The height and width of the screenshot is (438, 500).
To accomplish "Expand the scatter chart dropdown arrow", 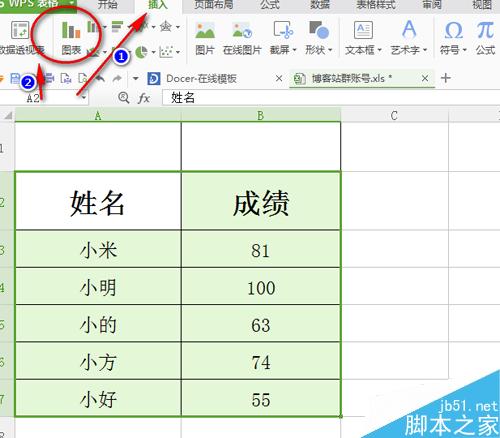I will click(x=178, y=52).
